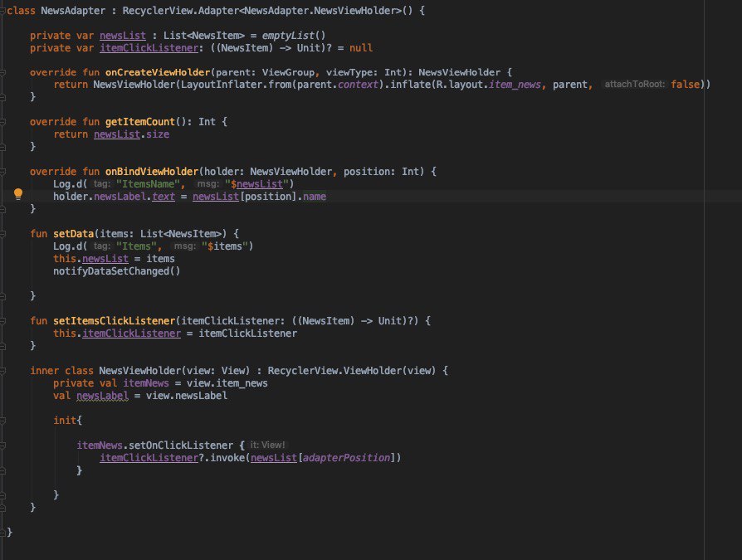This screenshot has width=742, height=560.
Task: Collapse the onBindViewHolder function fold marker
Action: pos(2,172)
